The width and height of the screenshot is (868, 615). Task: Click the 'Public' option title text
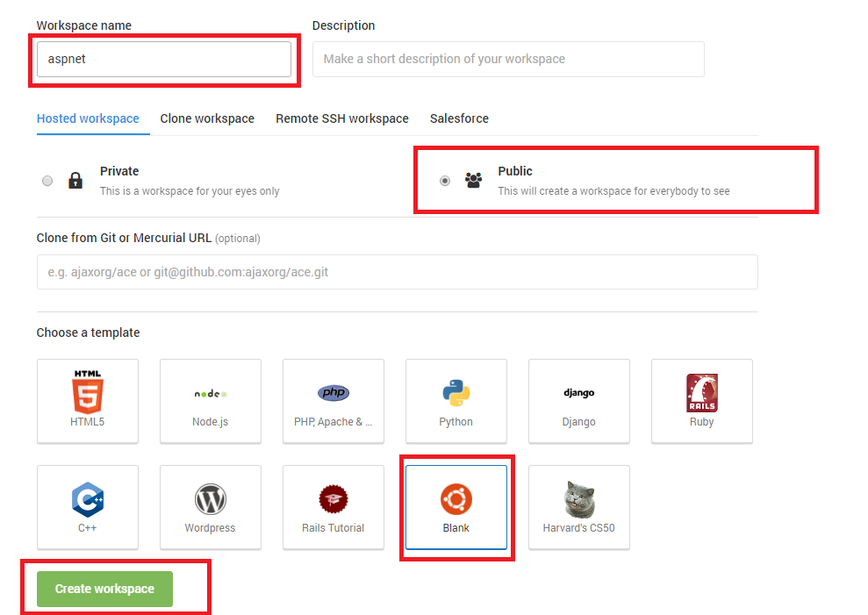[x=515, y=171]
